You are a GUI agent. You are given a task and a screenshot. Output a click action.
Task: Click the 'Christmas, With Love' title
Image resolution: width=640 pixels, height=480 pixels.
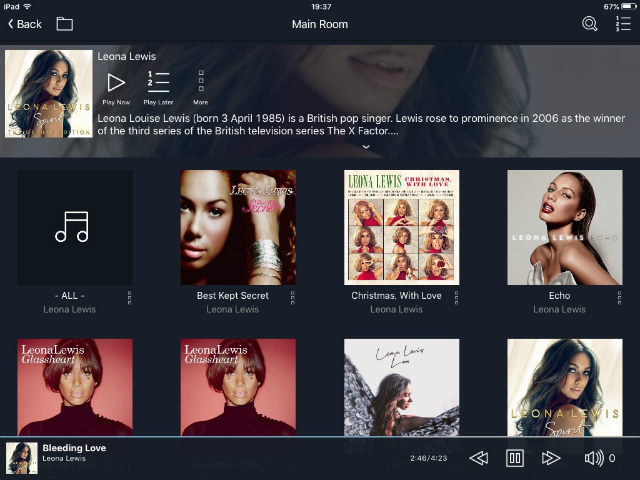coord(396,296)
